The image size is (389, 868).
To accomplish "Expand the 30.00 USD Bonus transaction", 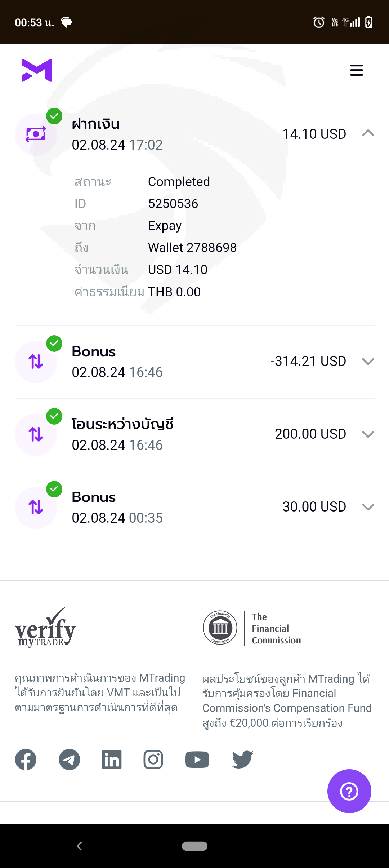I will pyautogui.click(x=368, y=507).
